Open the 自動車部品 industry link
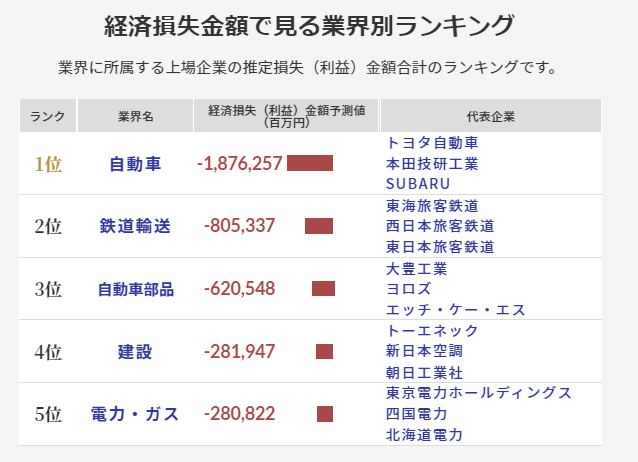The image size is (638, 462). [x=136, y=289]
